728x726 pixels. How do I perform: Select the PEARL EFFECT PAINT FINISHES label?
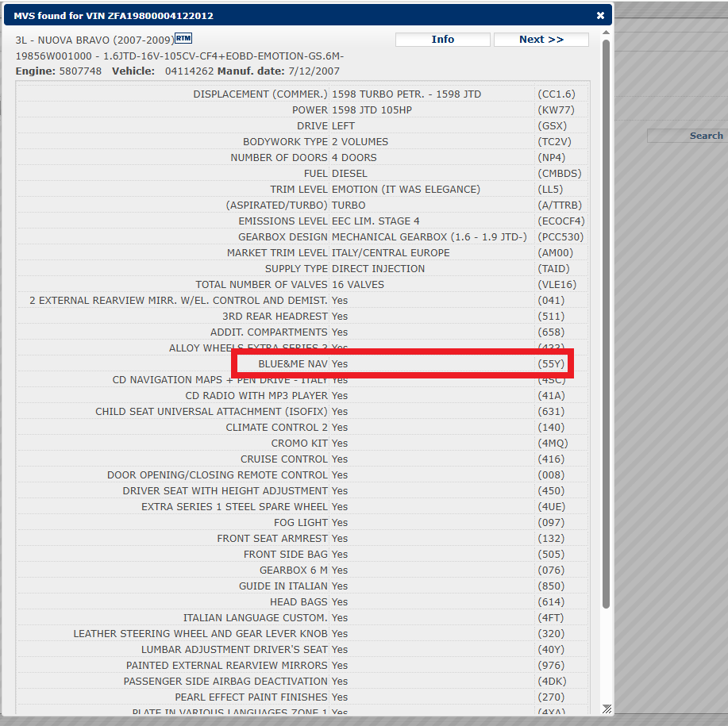click(252, 697)
